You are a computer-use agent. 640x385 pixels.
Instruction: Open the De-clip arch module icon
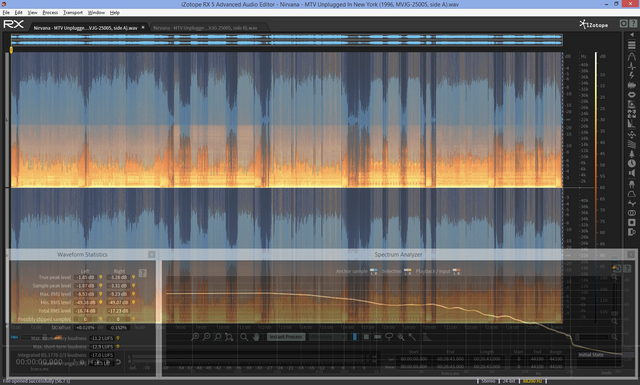click(x=632, y=56)
